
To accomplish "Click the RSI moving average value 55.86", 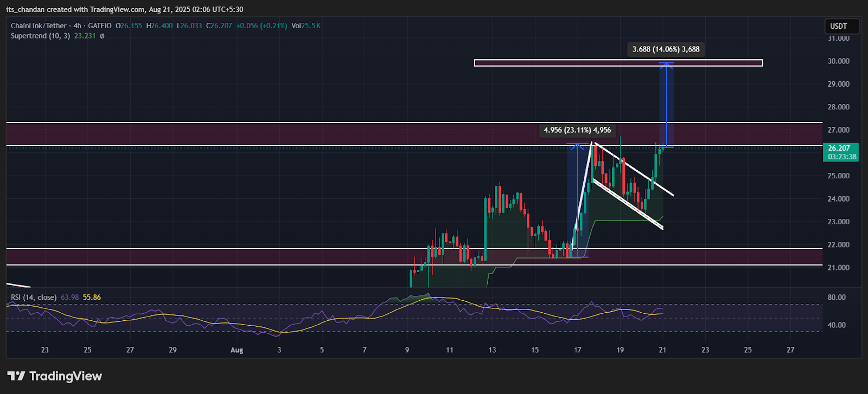I will pyautogui.click(x=92, y=297).
